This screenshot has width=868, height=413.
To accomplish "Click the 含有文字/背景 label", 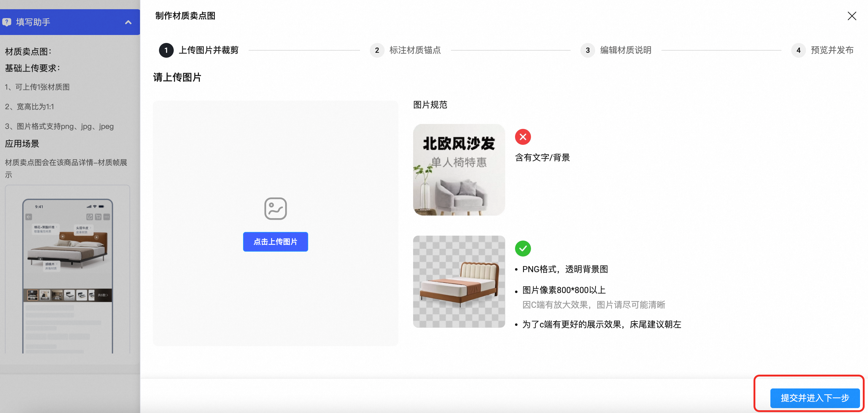I will (x=542, y=157).
